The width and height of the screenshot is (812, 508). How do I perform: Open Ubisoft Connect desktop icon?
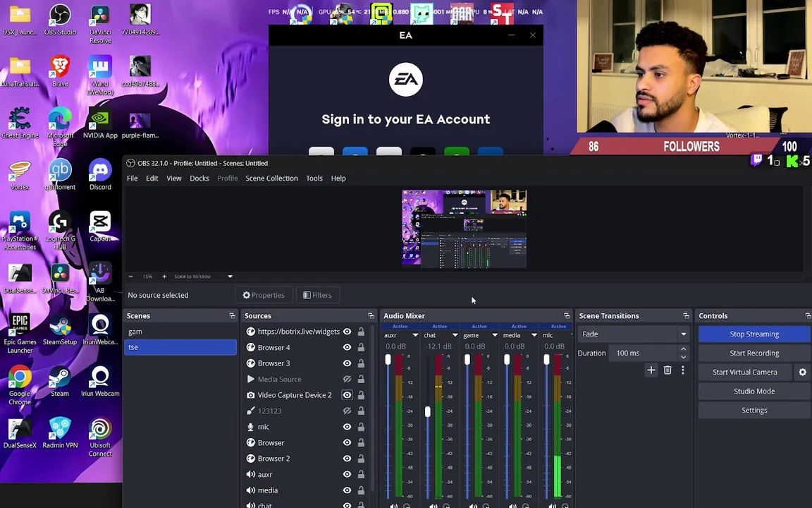(x=101, y=437)
